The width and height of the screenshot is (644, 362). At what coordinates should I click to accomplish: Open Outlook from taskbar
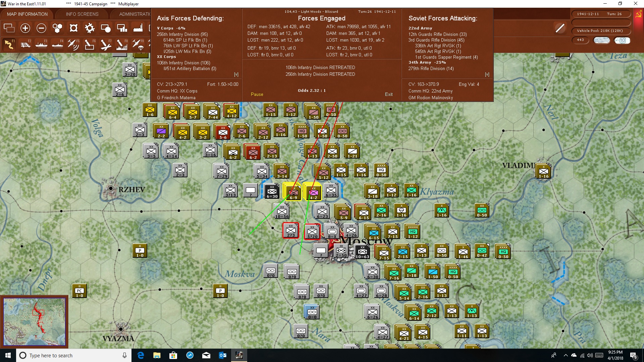(x=222, y=355)
